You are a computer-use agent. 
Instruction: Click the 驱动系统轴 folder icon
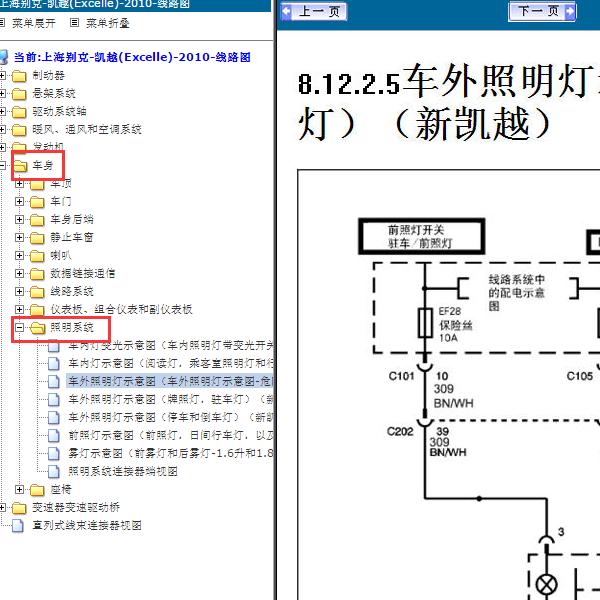pyautogui.click(x=19, y=112)
